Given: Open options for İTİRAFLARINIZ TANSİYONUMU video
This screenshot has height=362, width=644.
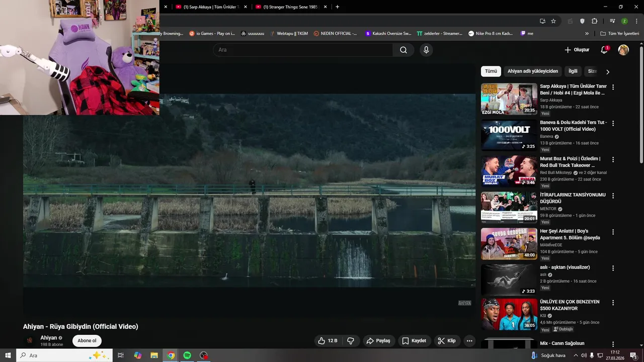Looking at the screenshot, I should click(613, 196).
